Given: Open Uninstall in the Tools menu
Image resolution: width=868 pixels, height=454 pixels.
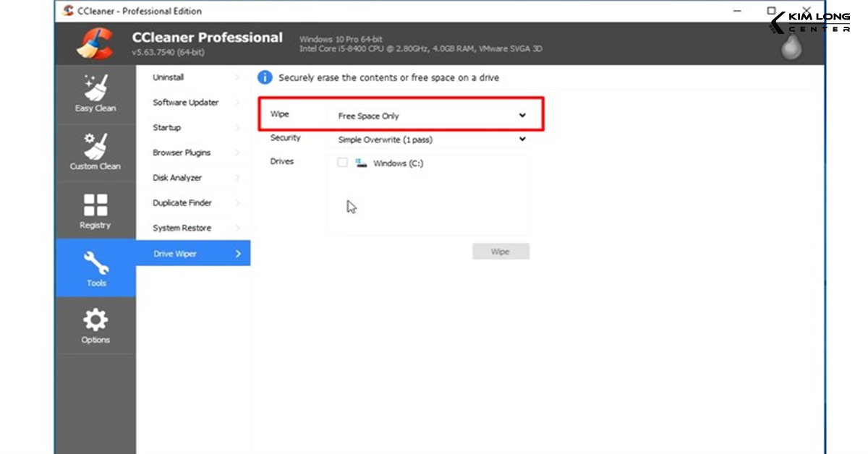Looking at the screenshot, I should (169, 77).
